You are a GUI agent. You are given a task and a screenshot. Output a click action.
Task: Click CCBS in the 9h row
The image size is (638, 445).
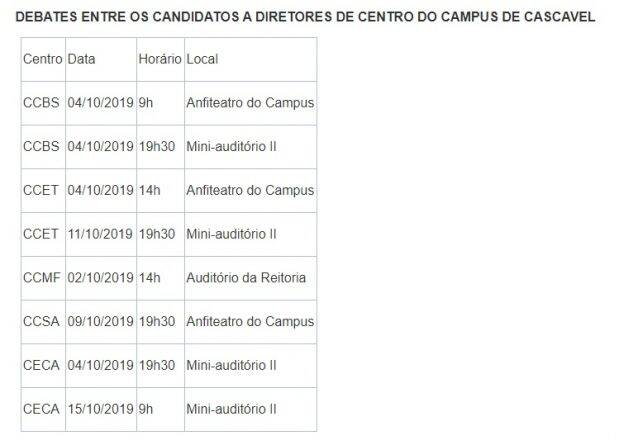click(41, 103)
